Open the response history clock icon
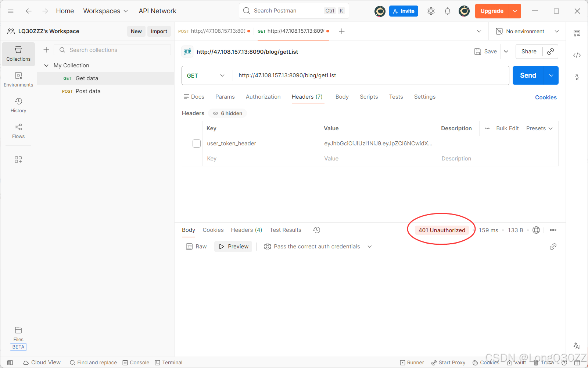This screenshot has height=368, width=588. click(316, 230)
